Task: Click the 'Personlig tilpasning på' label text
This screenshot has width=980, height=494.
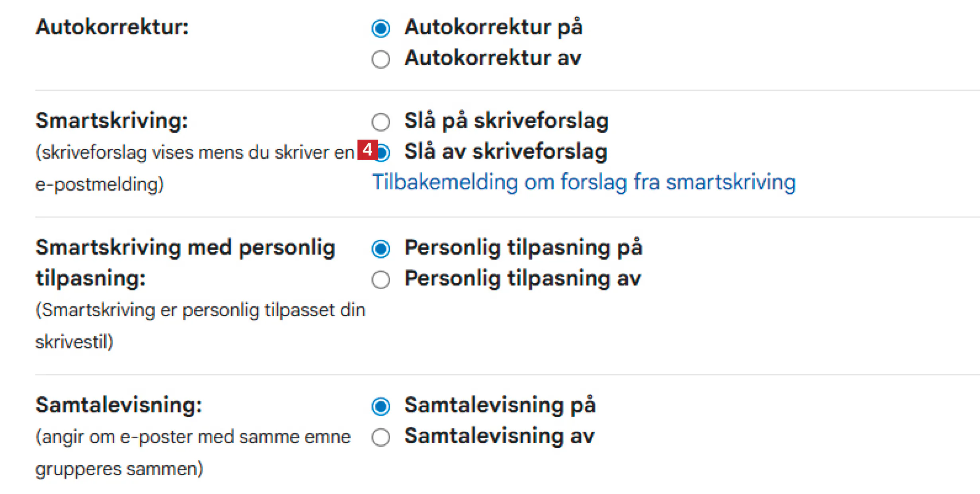Action: tap(523, 248)
